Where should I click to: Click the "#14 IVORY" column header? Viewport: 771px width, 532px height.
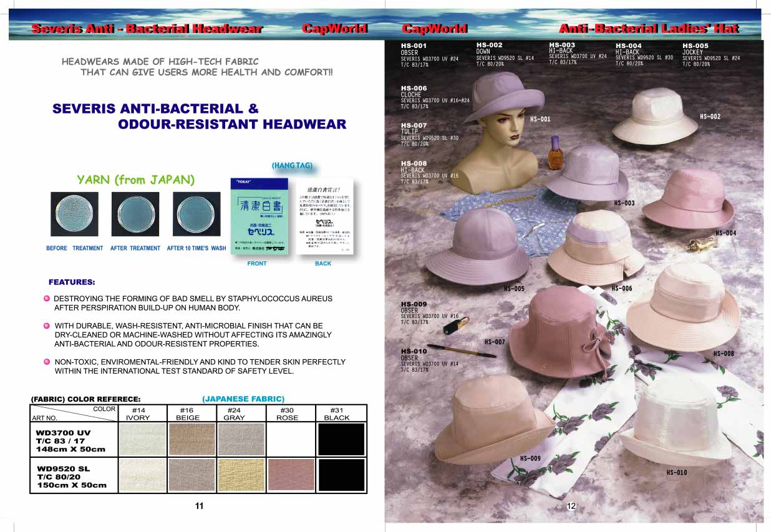[x=138, y=414]
